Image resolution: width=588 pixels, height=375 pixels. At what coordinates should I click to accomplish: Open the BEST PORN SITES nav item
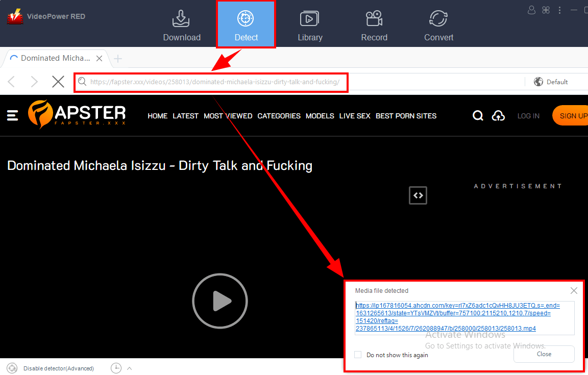406,116
